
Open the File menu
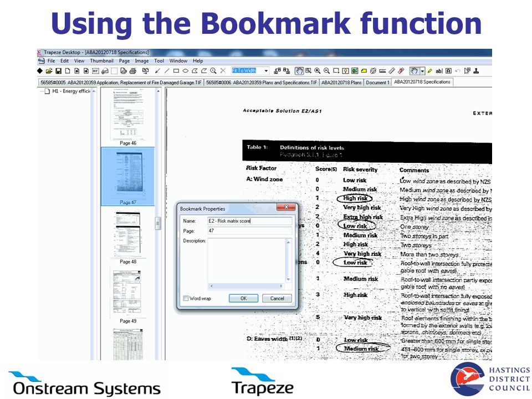tap(51, 61)
